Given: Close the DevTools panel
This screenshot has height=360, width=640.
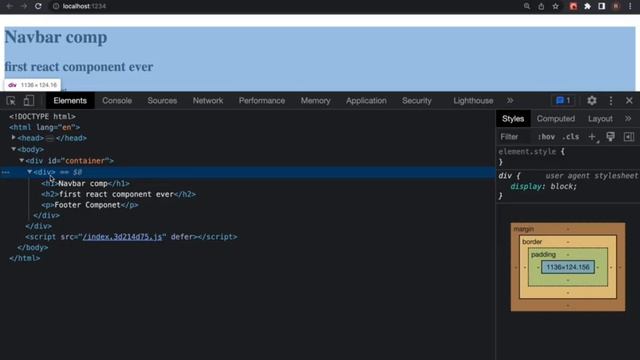Looking at the screenshot, I should coord(629,100).
